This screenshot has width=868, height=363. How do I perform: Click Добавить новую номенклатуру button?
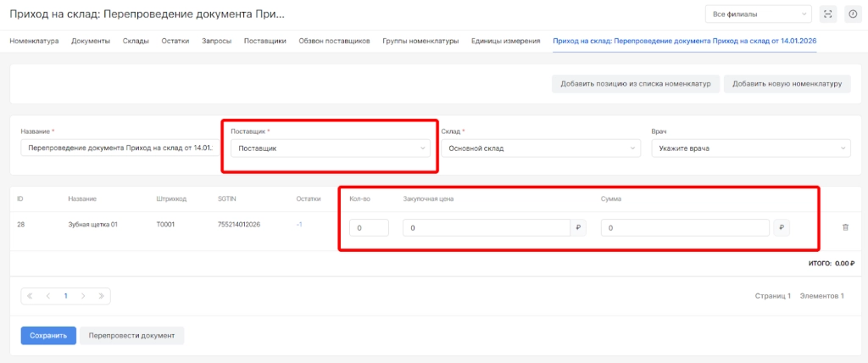787,84
